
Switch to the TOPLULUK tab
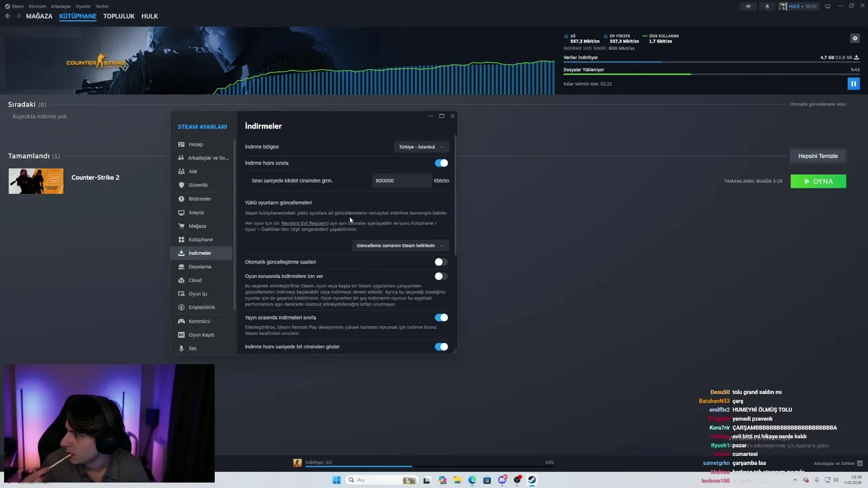pyautogui.click(x=119, y=16)
